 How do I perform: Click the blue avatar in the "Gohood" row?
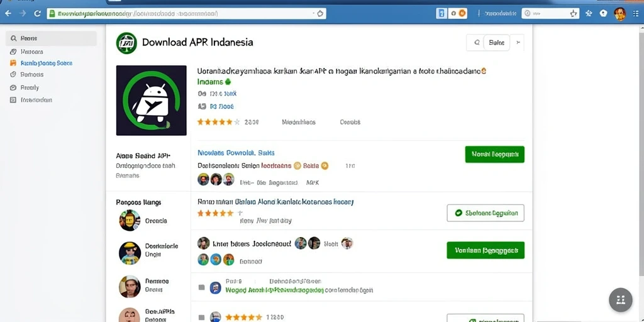tap(216, 260)
